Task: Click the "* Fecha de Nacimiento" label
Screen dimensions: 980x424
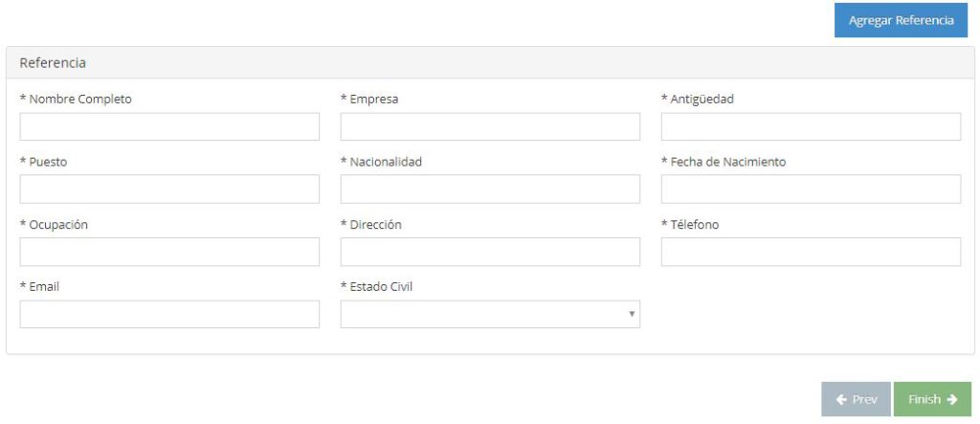Action: [x=724, y=162]
